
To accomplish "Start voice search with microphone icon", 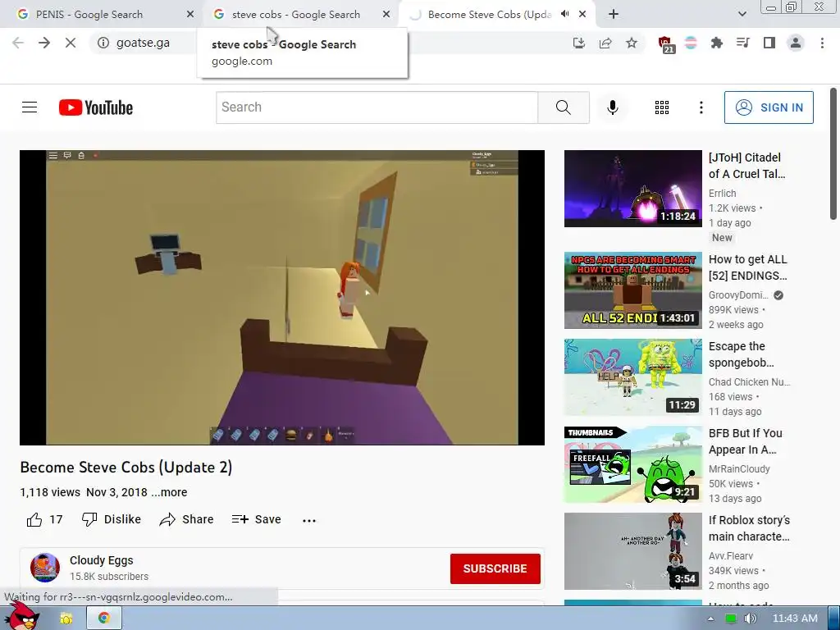I will (x=612, y=107).
